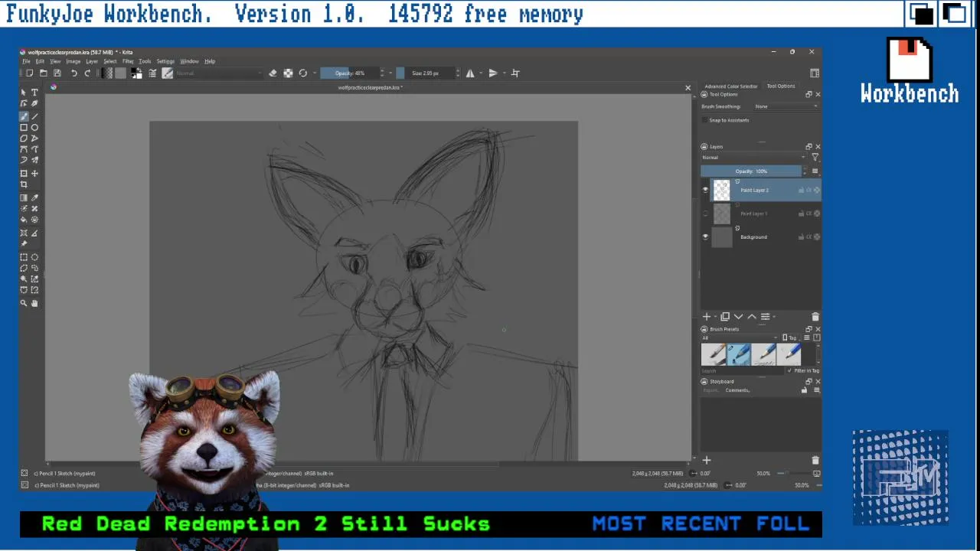Click the Undo arrow in the toolbar

(x=73, y=73)
